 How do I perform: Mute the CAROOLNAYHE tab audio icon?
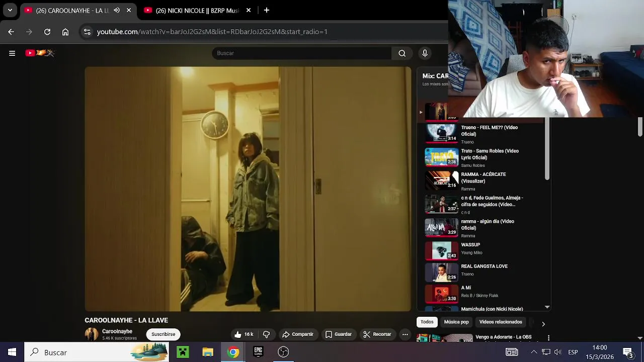117,10
